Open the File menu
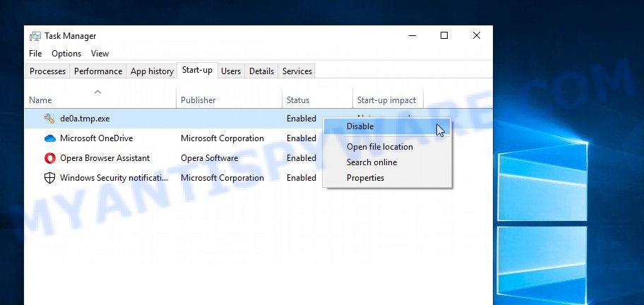 (35, 54)
